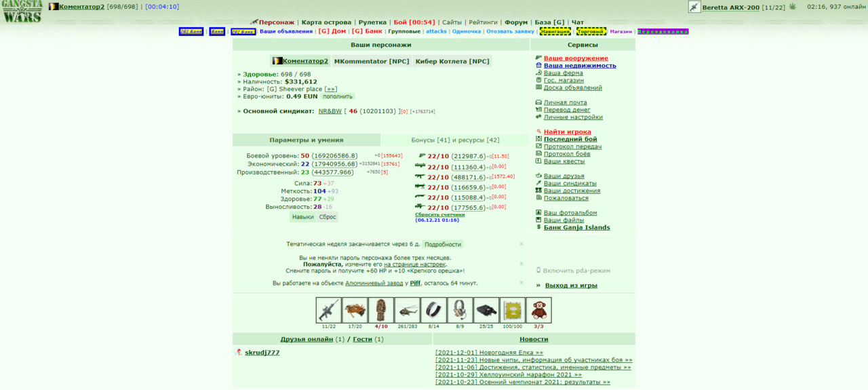Viewport: 868px width, 390px height.
Task: Click the [»] link after Sheever place
Action: 331,89
